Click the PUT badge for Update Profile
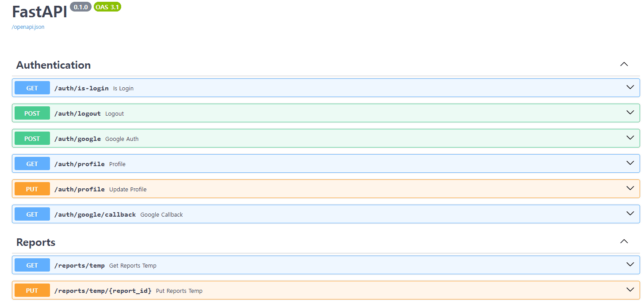Image resolution: width=644 pixels, height=307 pixels. click(x=32, y=189)
